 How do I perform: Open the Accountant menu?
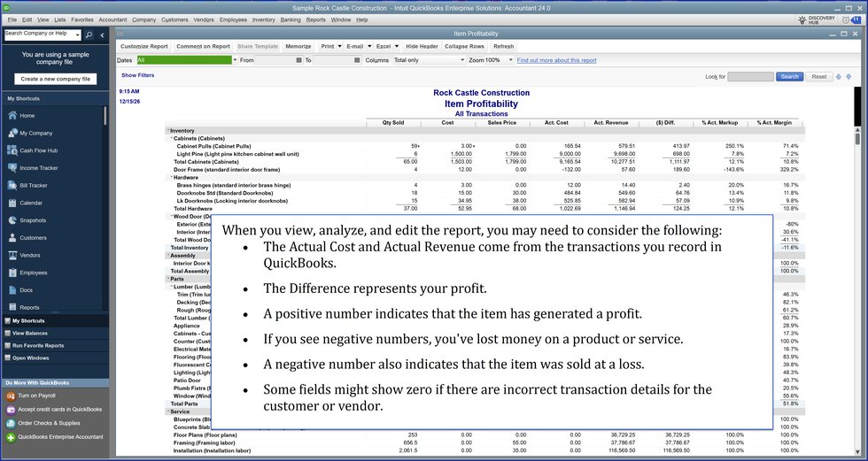[112, 19]
